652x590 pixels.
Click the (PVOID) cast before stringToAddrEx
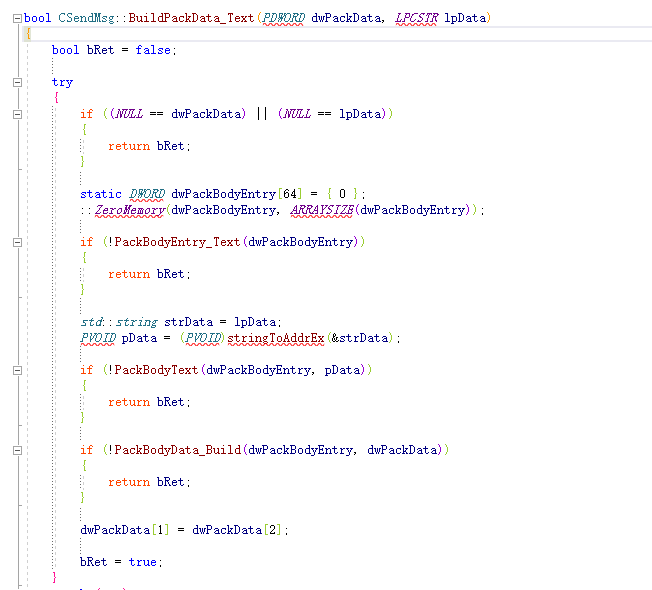(x=203, y=338)
